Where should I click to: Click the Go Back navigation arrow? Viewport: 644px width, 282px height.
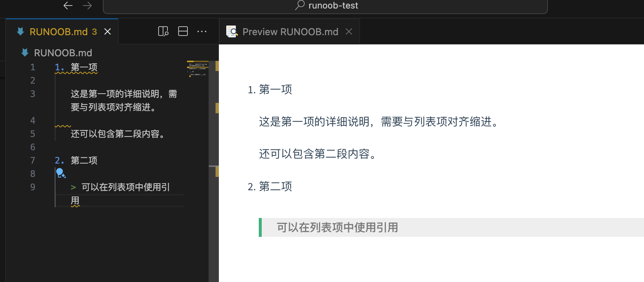pyautogui.click(x=68, y=6)
